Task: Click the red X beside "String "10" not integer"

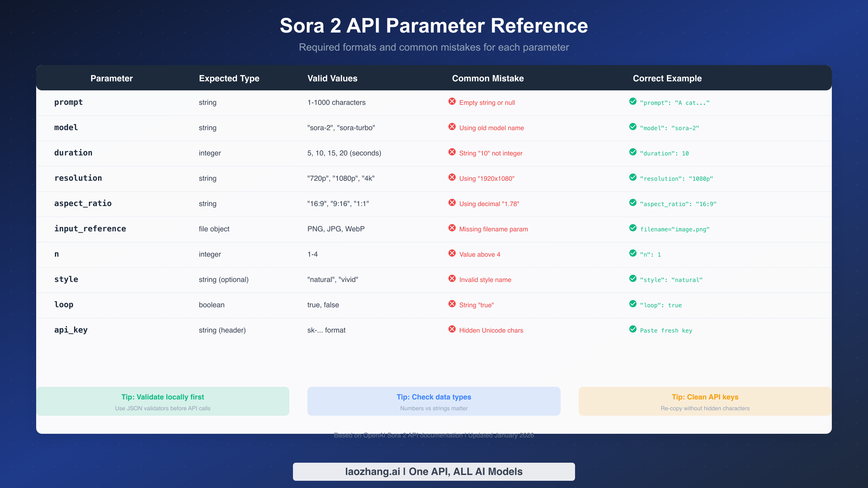Action: tap(452, 152)
